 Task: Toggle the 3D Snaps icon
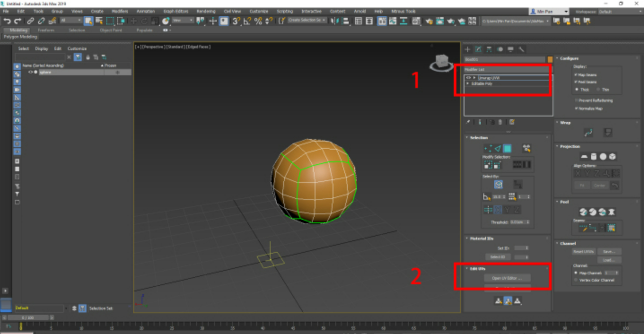(236, 21)
